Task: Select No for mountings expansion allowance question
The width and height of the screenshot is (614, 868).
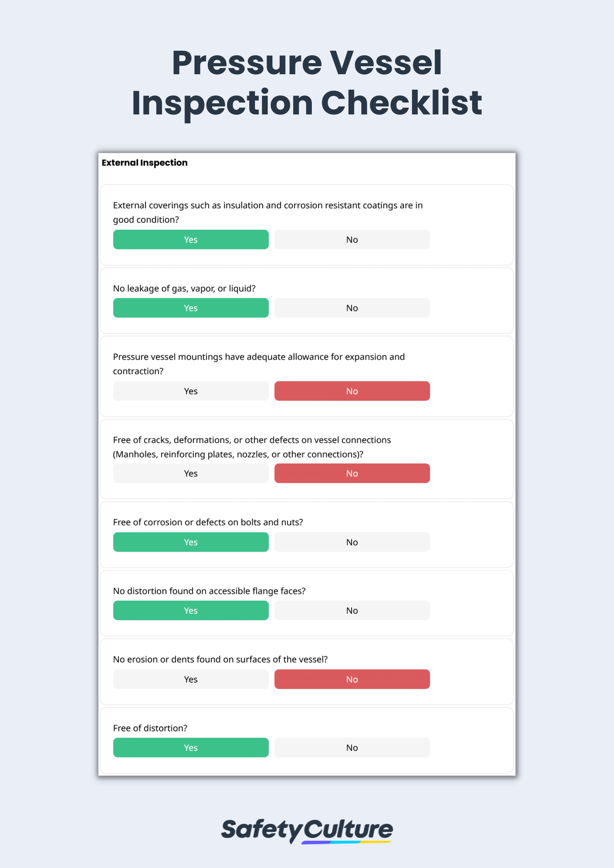Action: coord(352,391)
